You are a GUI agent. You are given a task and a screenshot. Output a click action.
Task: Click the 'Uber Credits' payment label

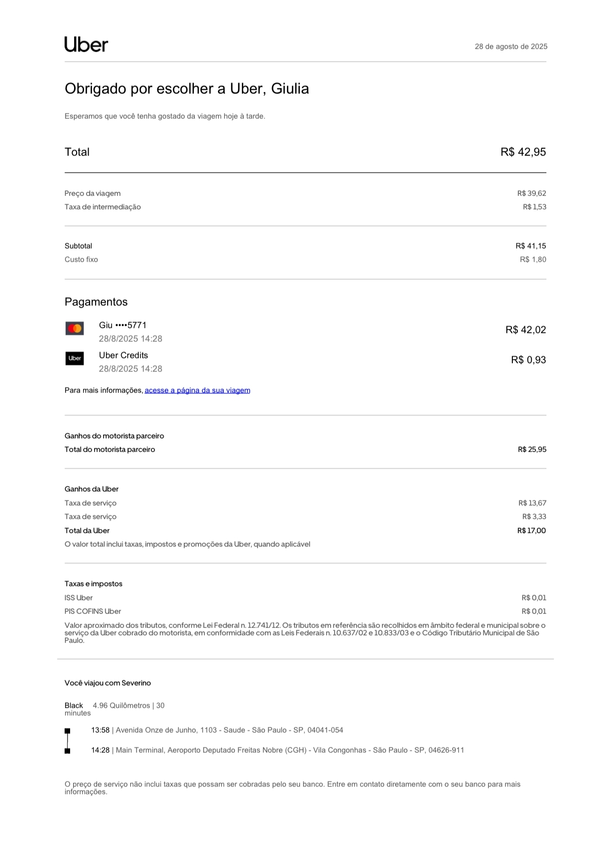coord(123,355)
